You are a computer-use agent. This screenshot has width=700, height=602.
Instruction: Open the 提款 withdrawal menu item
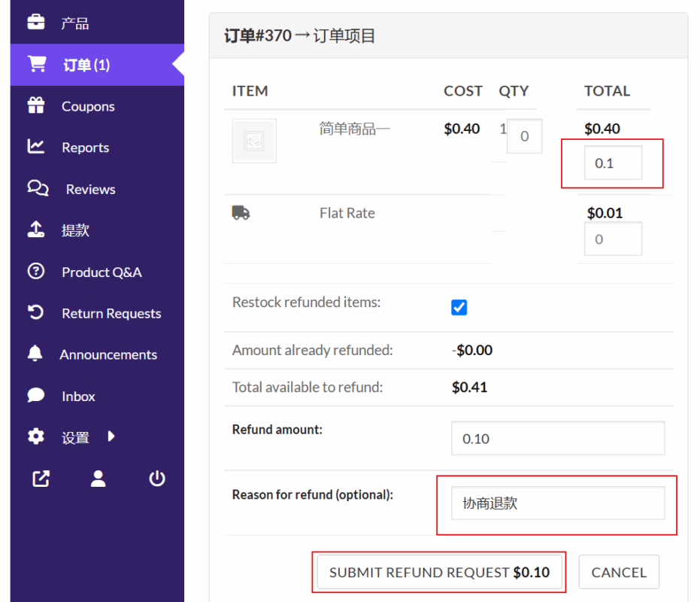coord(75,230)
